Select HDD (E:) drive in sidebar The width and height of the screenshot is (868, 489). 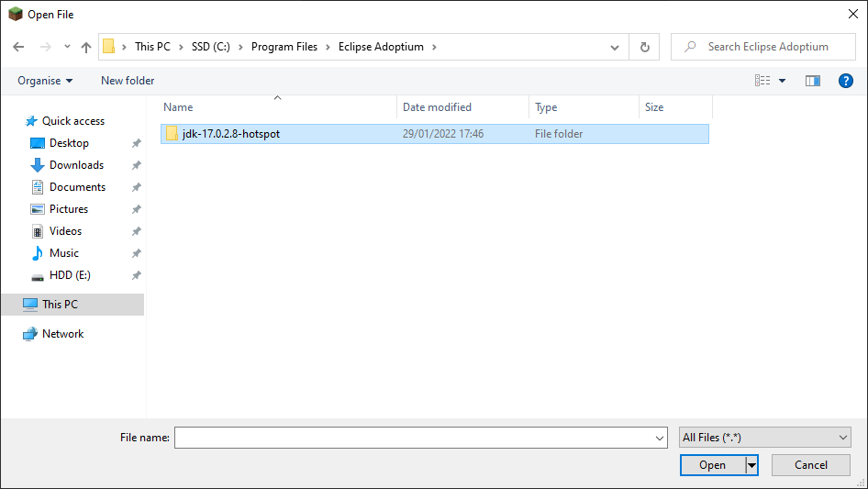pos(70,275)
